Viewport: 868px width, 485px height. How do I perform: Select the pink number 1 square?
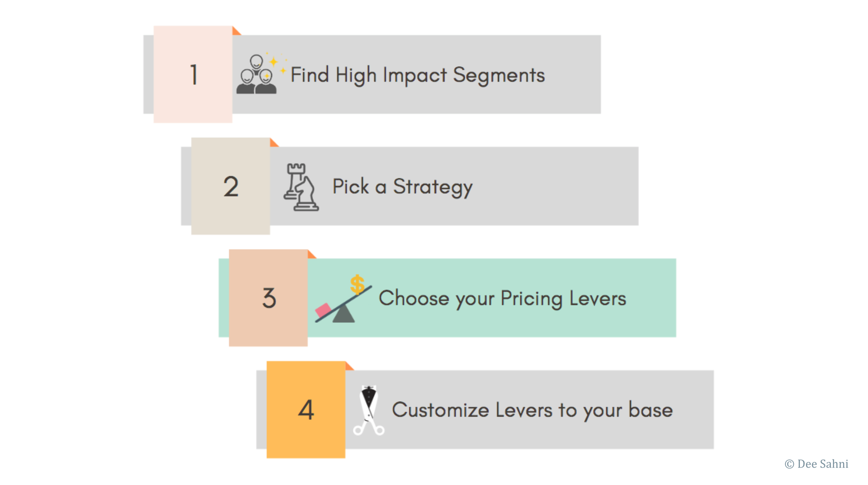193,74
